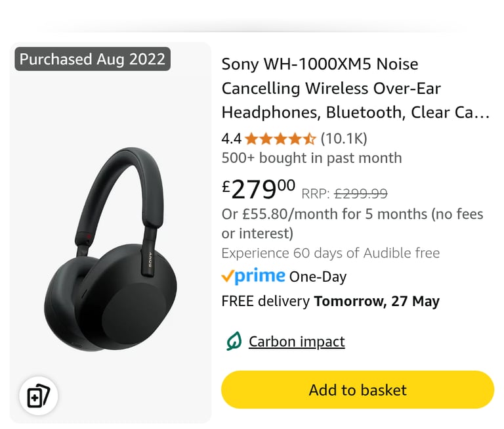Open the Sony headphones product image
504x429 pixels.
coord(110,250)
